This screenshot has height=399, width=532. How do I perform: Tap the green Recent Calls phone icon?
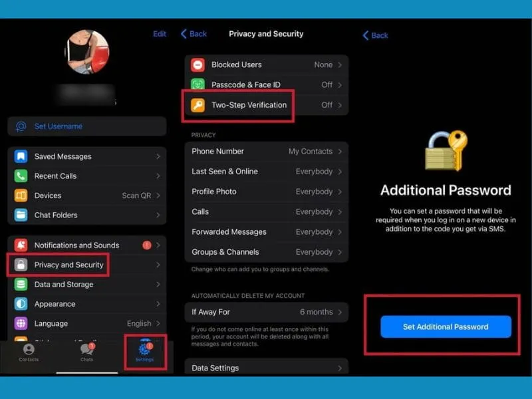pos(21,176)
